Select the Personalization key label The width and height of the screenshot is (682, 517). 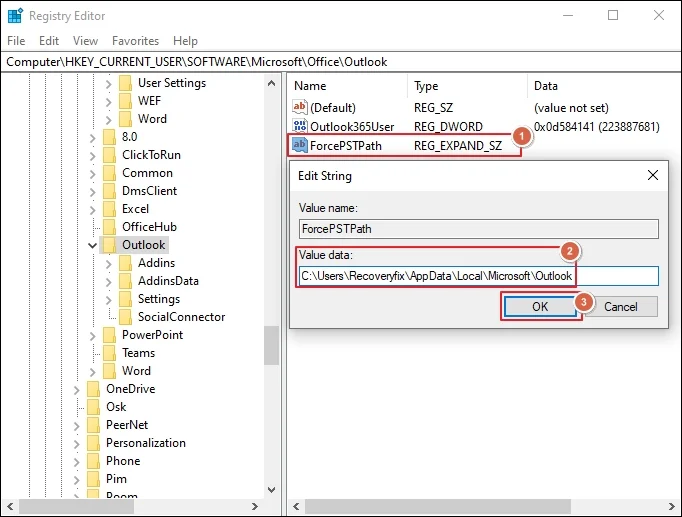click(x=146, y=443)
